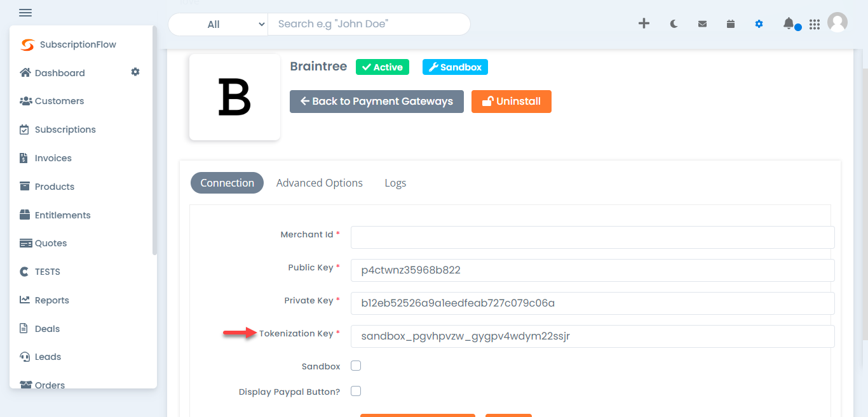Viewport: 868px width, 417px height.
Task: Click the Braintree B logo thumbnail
Action: [234, 96]
